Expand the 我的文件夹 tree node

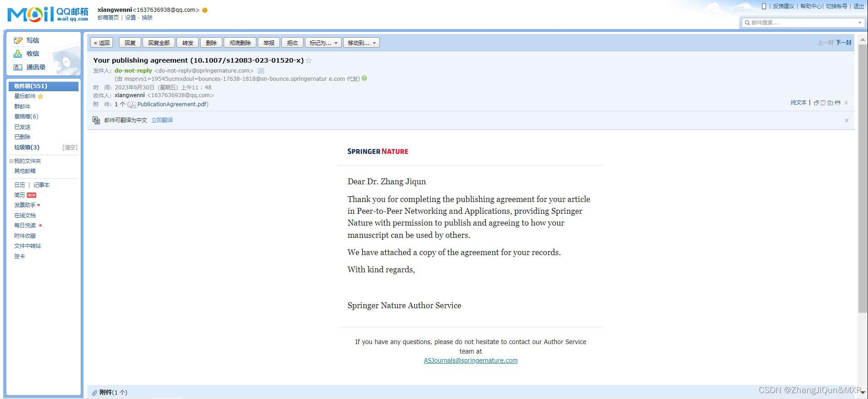point(11,161)
